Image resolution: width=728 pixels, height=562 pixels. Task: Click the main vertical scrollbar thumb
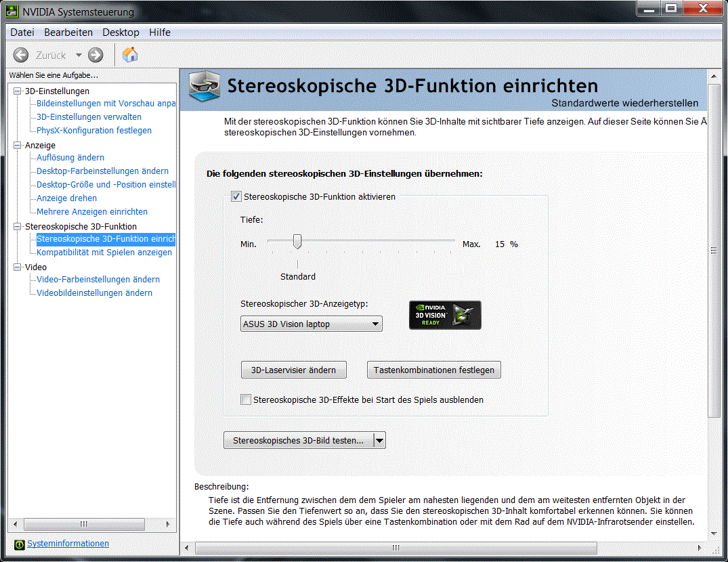tap(714, 251)
